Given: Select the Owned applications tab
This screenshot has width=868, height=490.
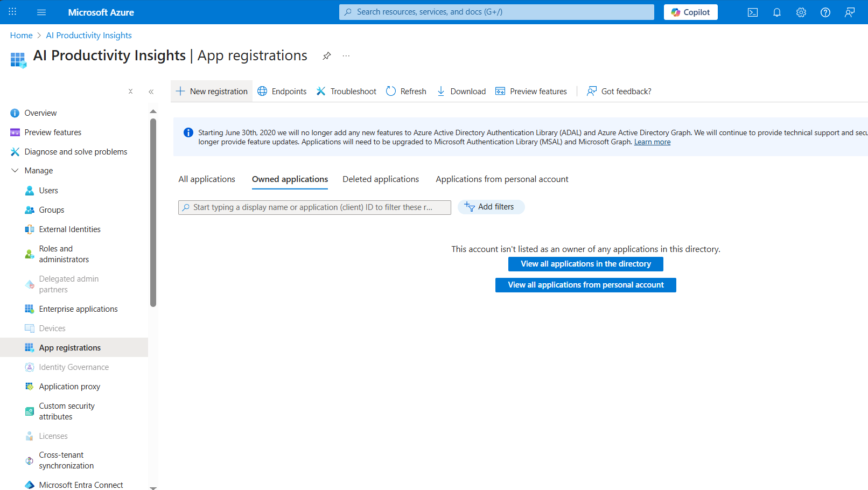Looking at the screenshot, I should tap(290, 179).
